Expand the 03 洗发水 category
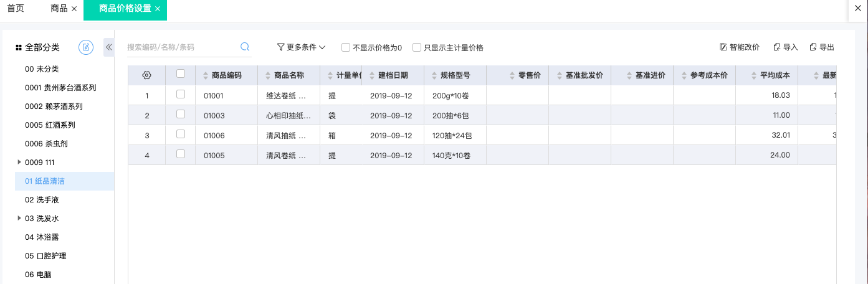The width and height of the screenshot is (868, 284). [18, 219]
